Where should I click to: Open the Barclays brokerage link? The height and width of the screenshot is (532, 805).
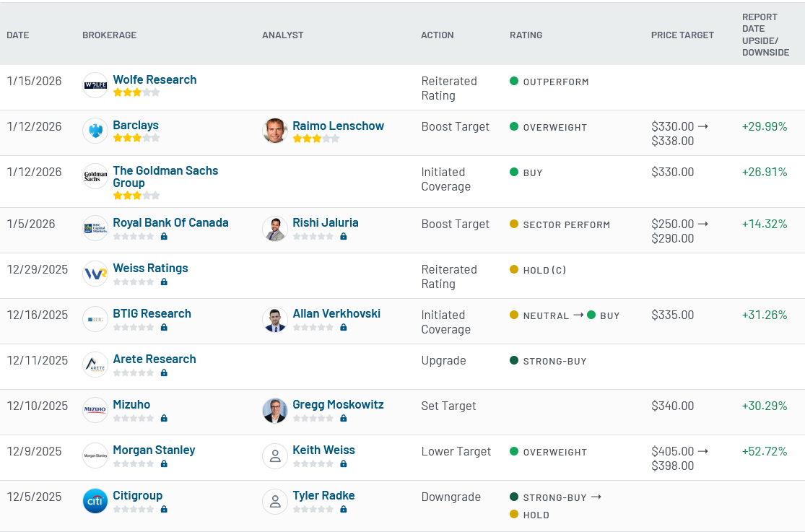coord(136,125)
